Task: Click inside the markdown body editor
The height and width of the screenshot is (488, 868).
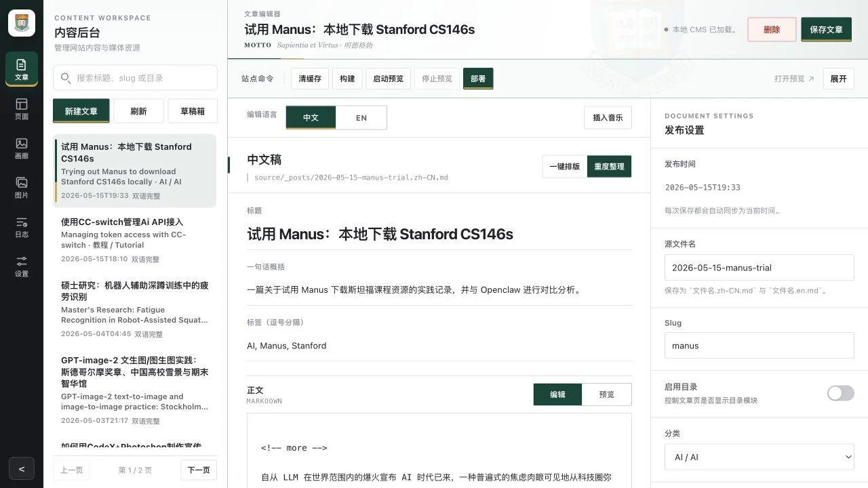Action: pyautogui.click(x=439, y=451)
